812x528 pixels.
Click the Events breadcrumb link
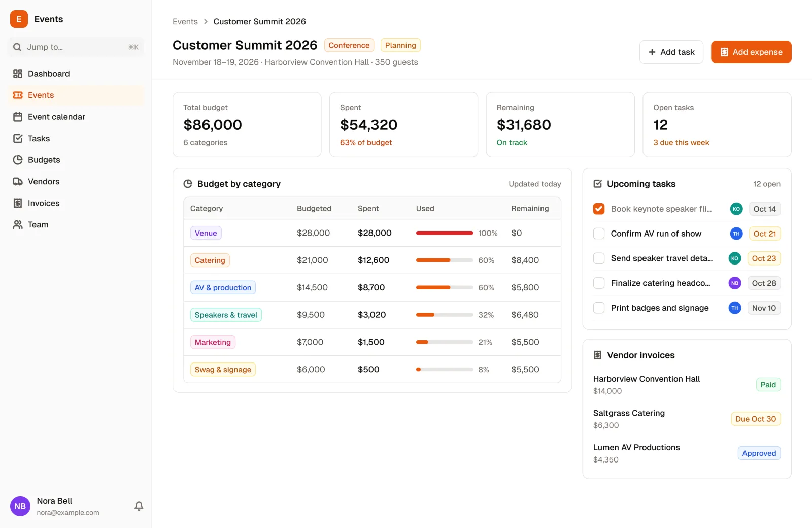pos(185,22)
